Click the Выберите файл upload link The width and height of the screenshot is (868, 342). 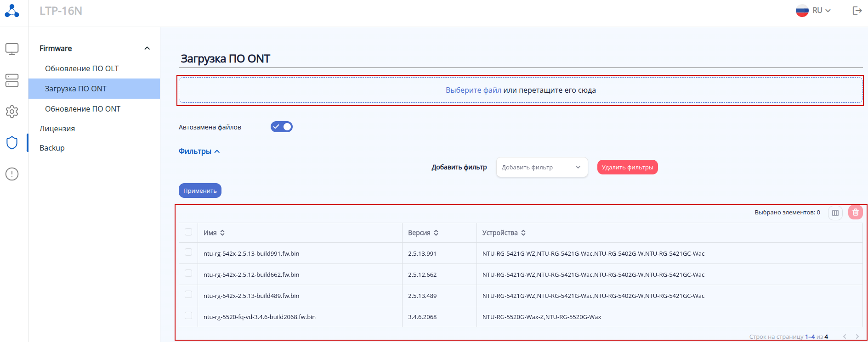(x=473, y=90)
